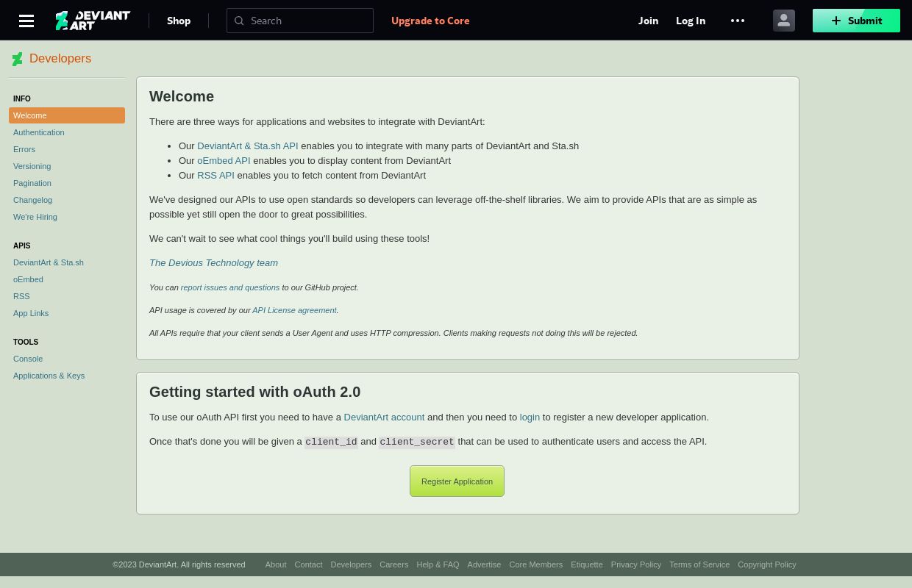Open Privacy Policy footer link

click(635, 564)
